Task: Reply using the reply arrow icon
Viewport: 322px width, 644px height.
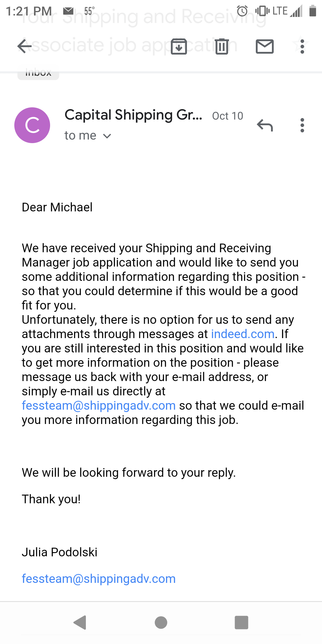Action: click(x=265, y=125)
